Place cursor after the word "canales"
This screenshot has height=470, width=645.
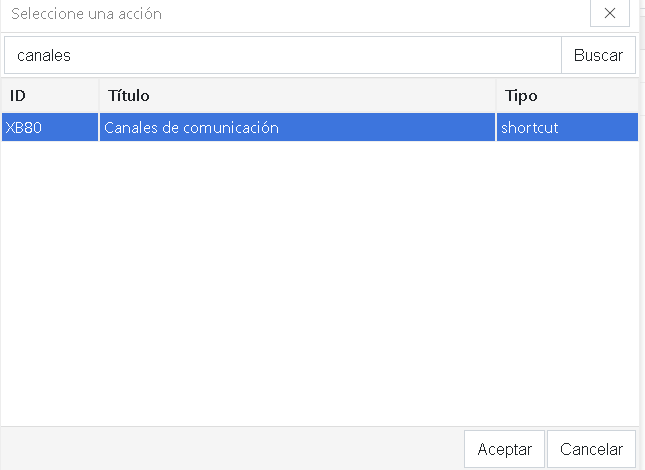point(73,56)
